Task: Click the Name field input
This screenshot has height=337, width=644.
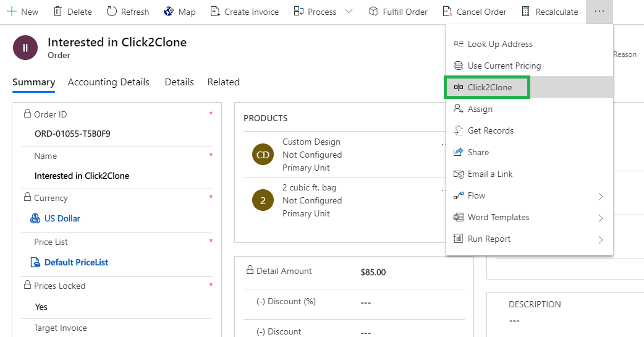Action: (117, 176)
